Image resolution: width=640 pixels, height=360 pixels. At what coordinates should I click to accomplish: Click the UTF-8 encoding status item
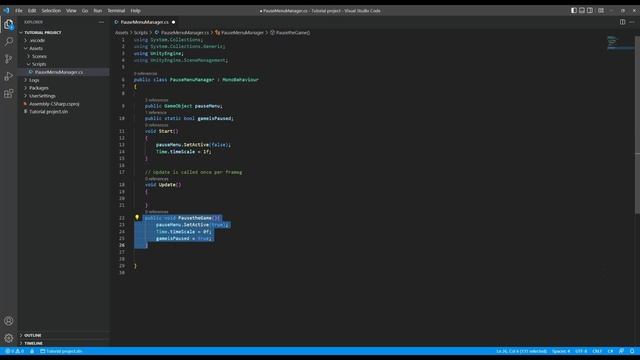coord(581,351)
